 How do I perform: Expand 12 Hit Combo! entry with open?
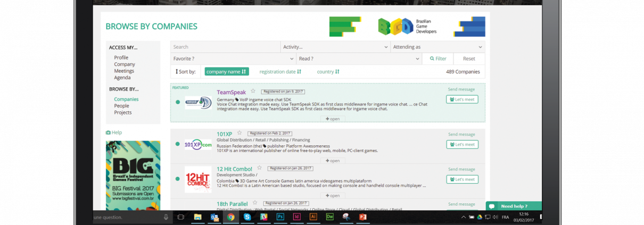(333, 195)
